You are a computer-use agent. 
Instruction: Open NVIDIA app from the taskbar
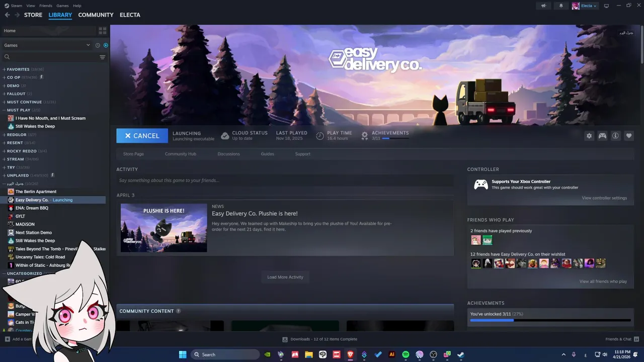click(x=267, y=354)
